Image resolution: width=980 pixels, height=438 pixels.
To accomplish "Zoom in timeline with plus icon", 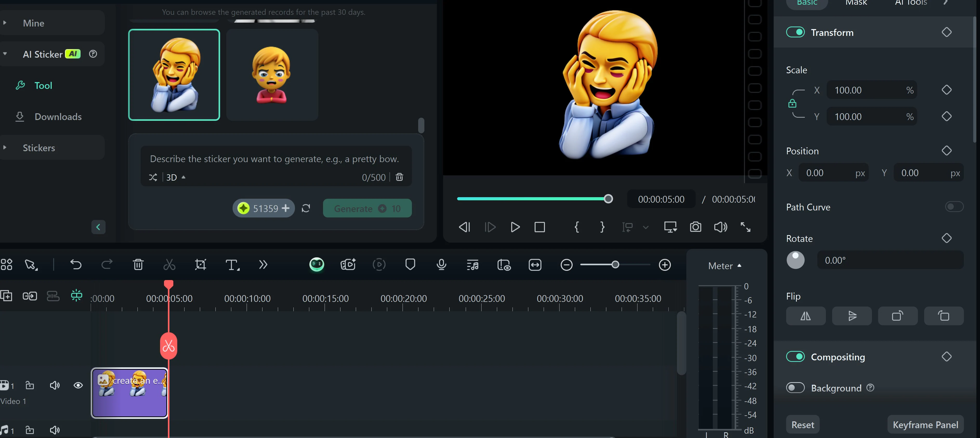I will 665,265.
